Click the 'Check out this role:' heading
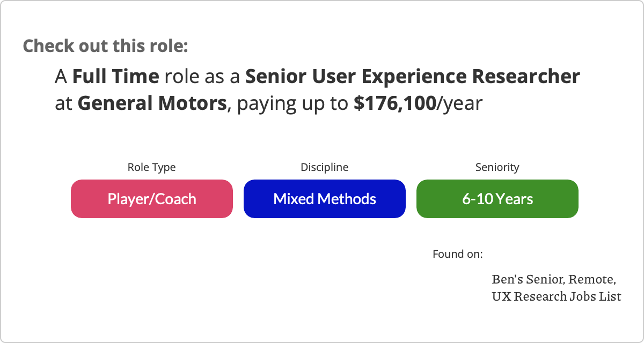 click(106, 46)
